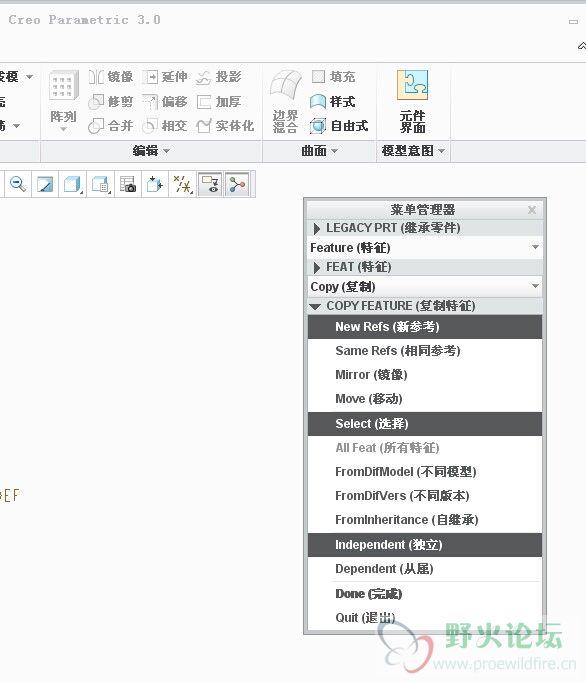The image size is (586, 682).
Task: Select the 加厚 (Thicken) tool
Action: pos(219,102)
